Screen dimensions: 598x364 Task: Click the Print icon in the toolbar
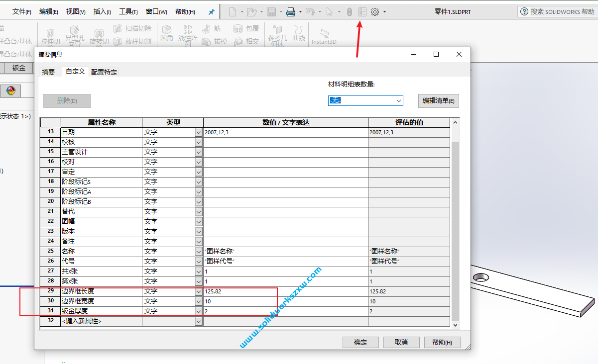290,11
